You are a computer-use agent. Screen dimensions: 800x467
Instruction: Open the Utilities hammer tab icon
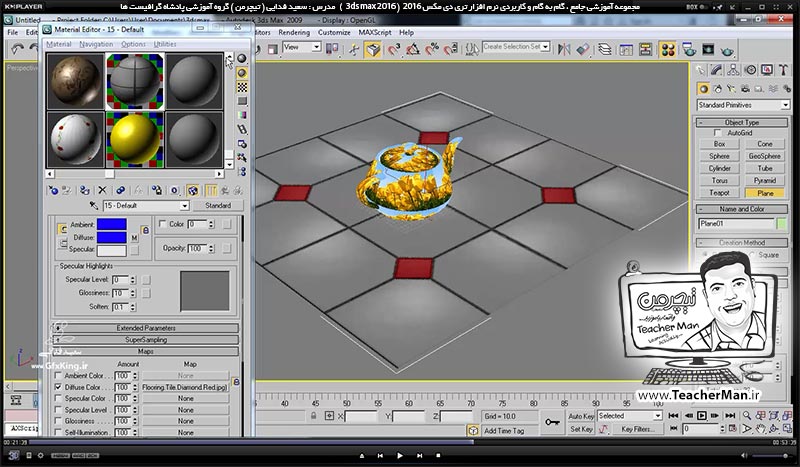[x=783, y=70]
